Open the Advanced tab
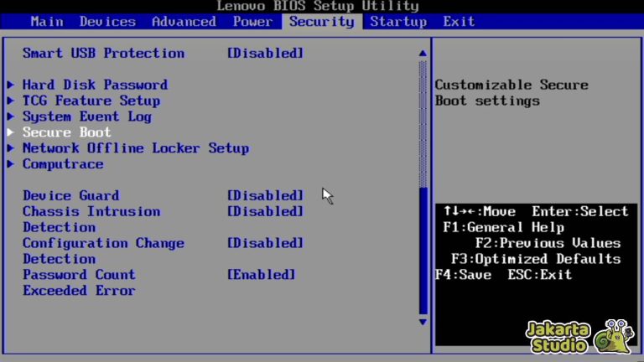Screen dimensions: 644x362 [184, 21]
